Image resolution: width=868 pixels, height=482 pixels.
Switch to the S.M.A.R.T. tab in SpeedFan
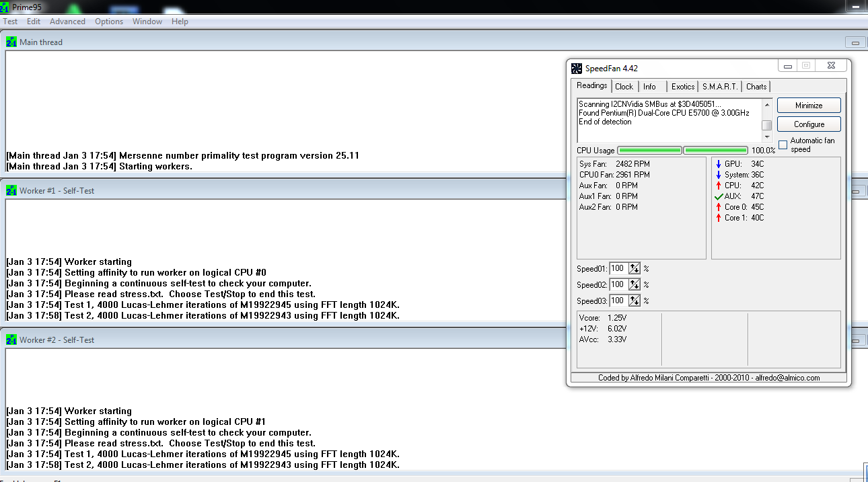[x=721, y=87]
